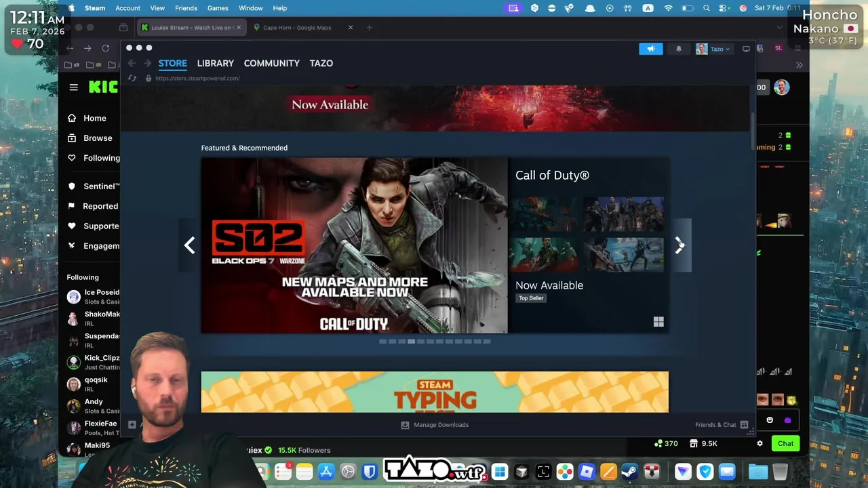The height and width of the screenshot is (488, 868).
Task: Open Steam announcements megaphone button
Action: tap(650, 49)
